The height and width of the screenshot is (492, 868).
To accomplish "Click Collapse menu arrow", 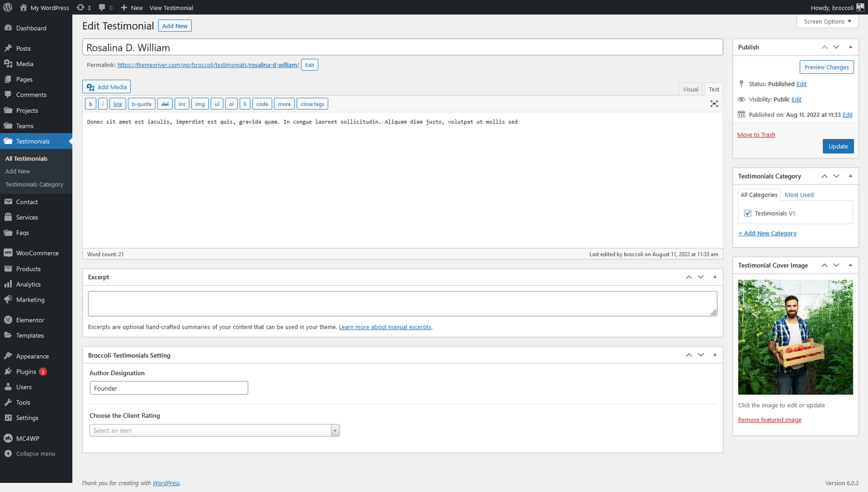I will tap(8, 454).
